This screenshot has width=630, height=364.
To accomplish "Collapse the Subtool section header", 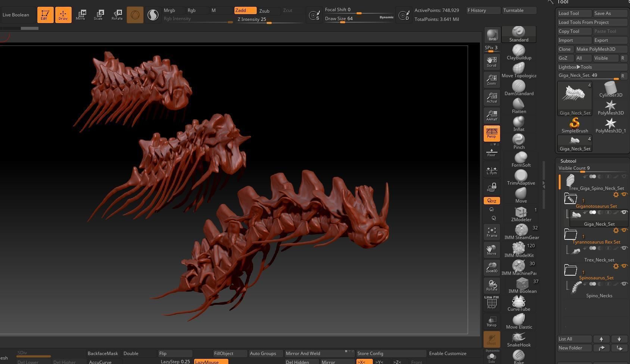I will [x=568, y=161].
